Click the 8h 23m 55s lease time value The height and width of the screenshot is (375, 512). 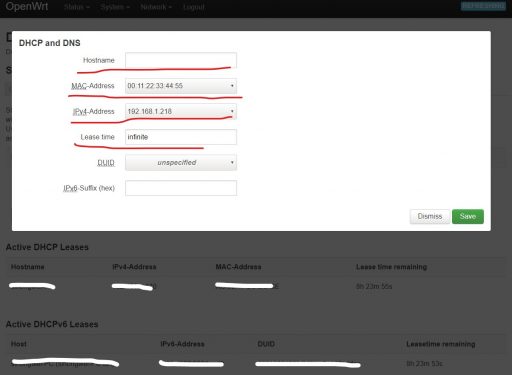374,286
